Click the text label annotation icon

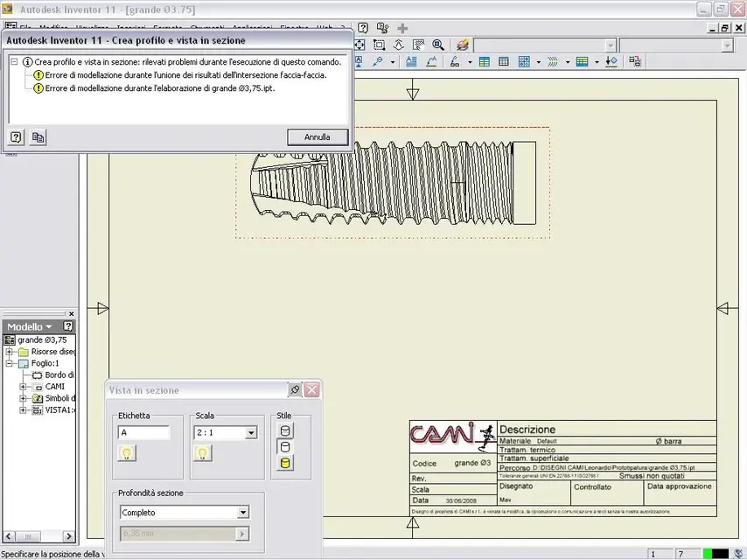[x=360, y=61]
